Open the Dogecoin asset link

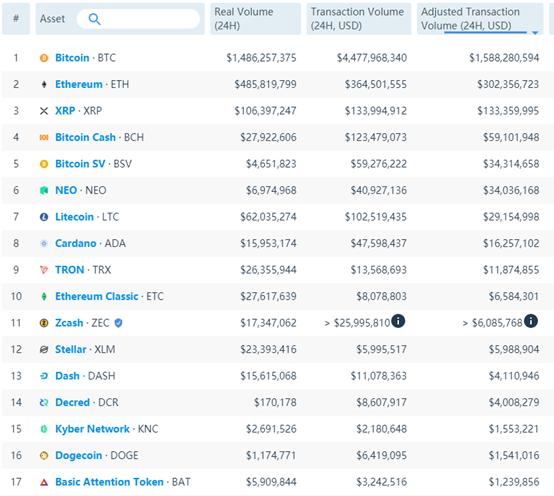pos(78,455)
